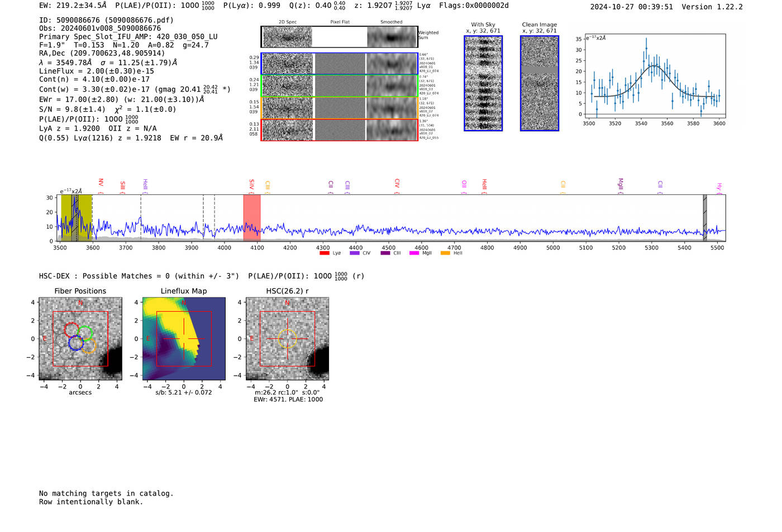The height and width of the screenshot is (532, 782).
Task: Open the red-bordered fiber row v008_02
Action: [x=339, y=130]
